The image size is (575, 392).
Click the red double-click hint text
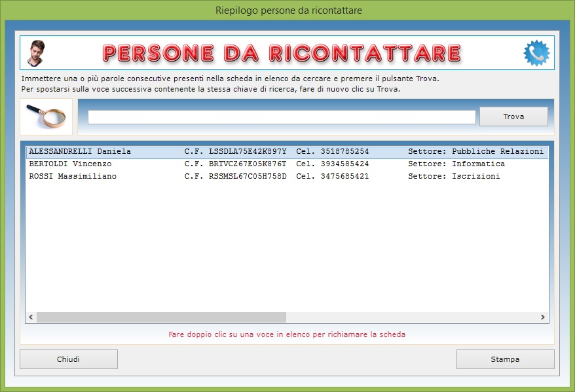(x=287, y=334)
